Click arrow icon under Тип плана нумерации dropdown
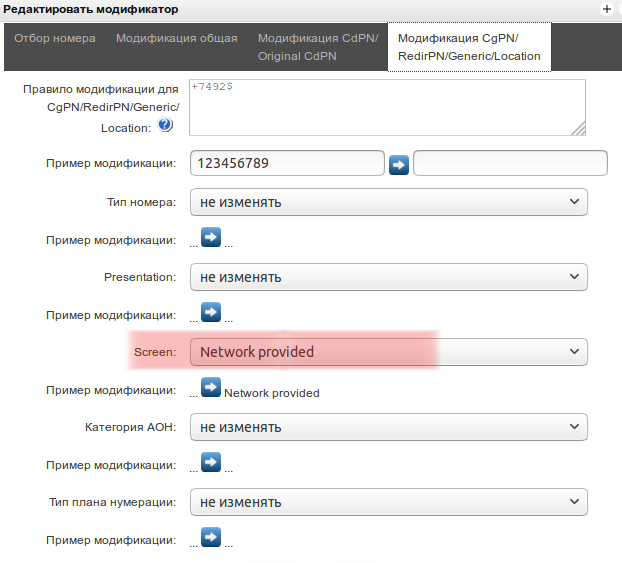622x563 pixels. click(211, 537)
